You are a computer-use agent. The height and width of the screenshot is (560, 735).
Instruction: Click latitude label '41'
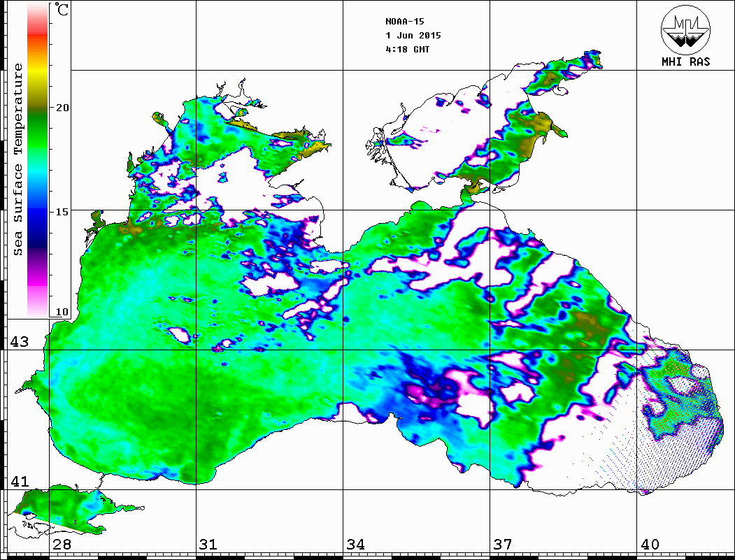point(20,482)
